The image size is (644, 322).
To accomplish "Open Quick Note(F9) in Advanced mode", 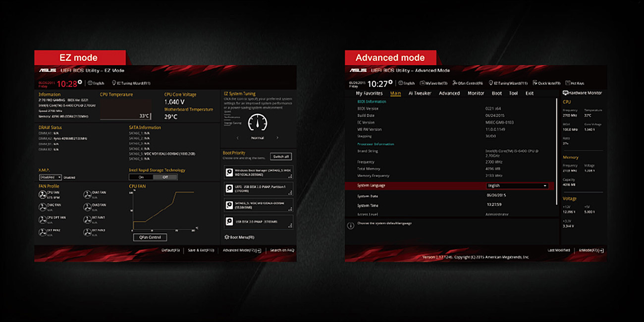I will 547,83.
